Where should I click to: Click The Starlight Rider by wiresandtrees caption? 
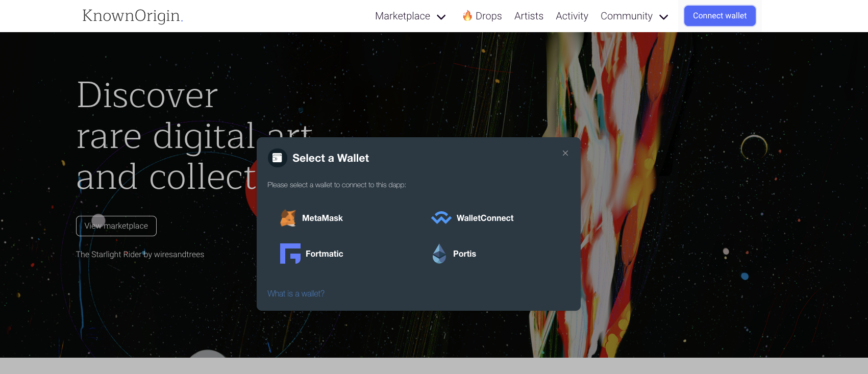tap(140, 254)
